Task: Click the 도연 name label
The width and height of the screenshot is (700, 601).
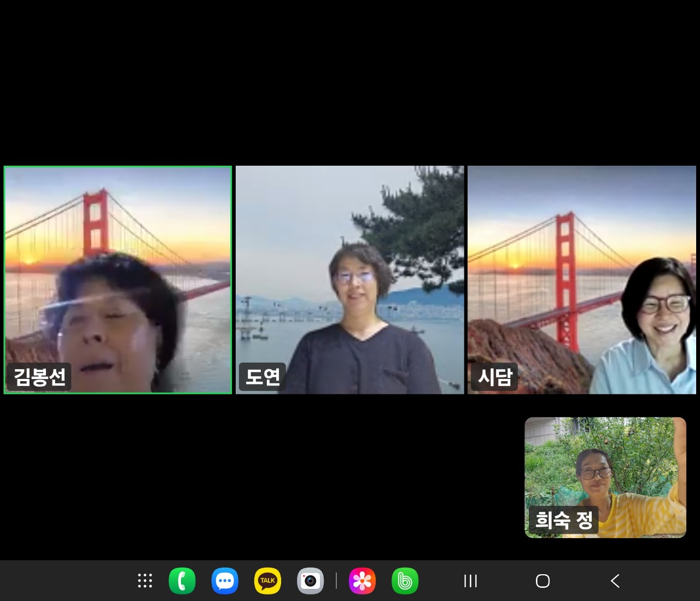Action: (262, 377)
